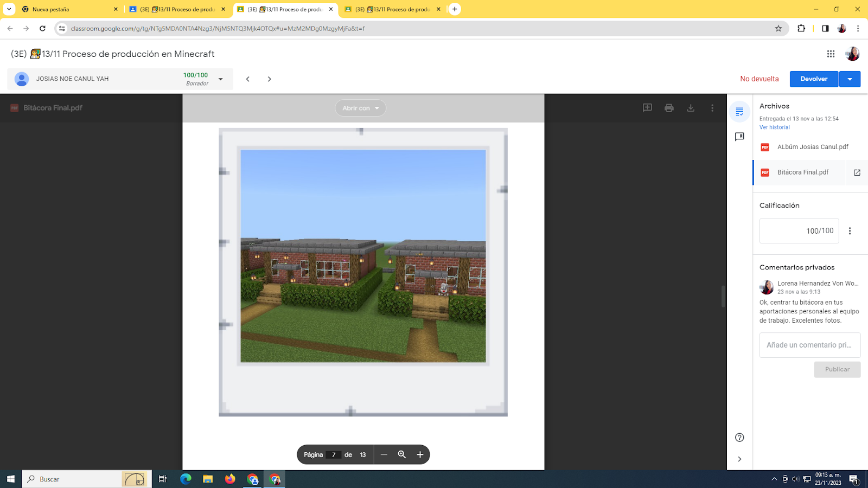The image size is (868, 488).
Task: Reload the browser page
Action: tap(42, 28)
